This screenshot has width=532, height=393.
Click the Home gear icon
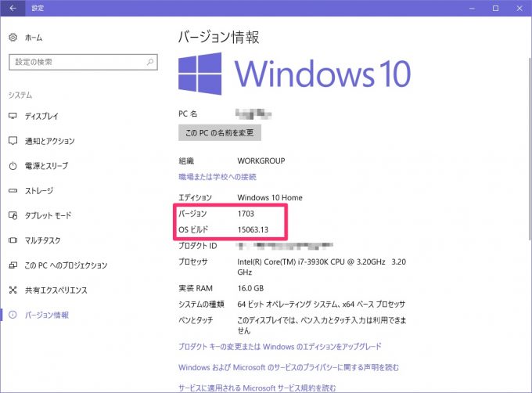(13, 38)
